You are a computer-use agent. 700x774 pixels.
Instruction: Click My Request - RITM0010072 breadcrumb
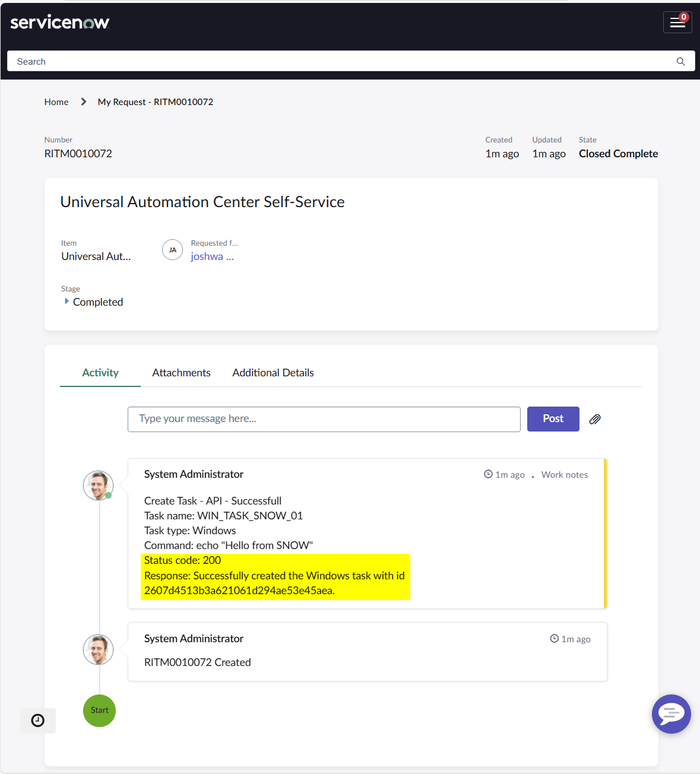156,102
